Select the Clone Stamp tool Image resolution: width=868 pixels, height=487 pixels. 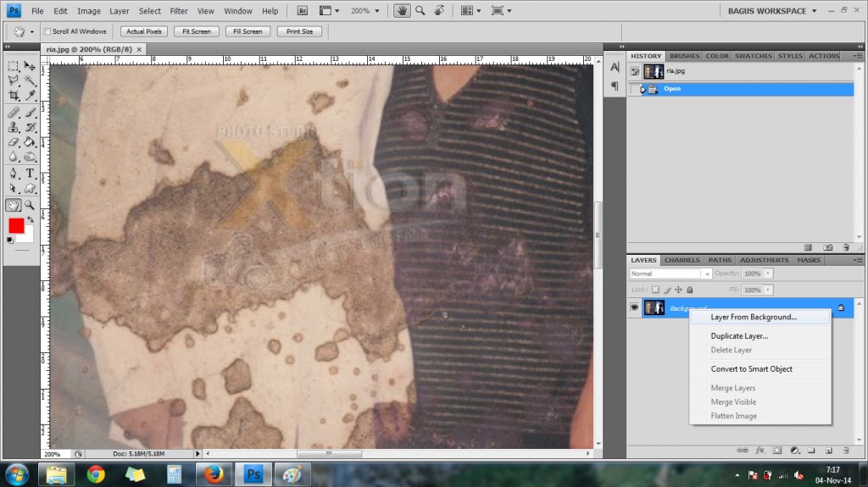point(14,127)
